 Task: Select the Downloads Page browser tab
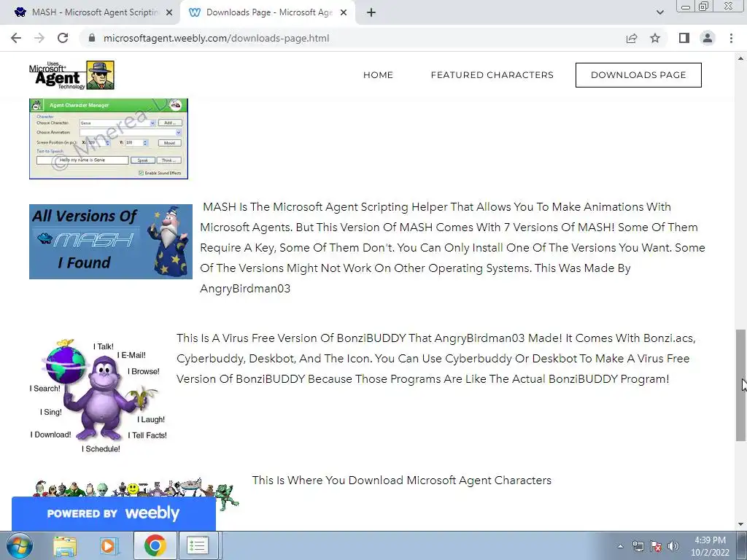click(267, 12)
